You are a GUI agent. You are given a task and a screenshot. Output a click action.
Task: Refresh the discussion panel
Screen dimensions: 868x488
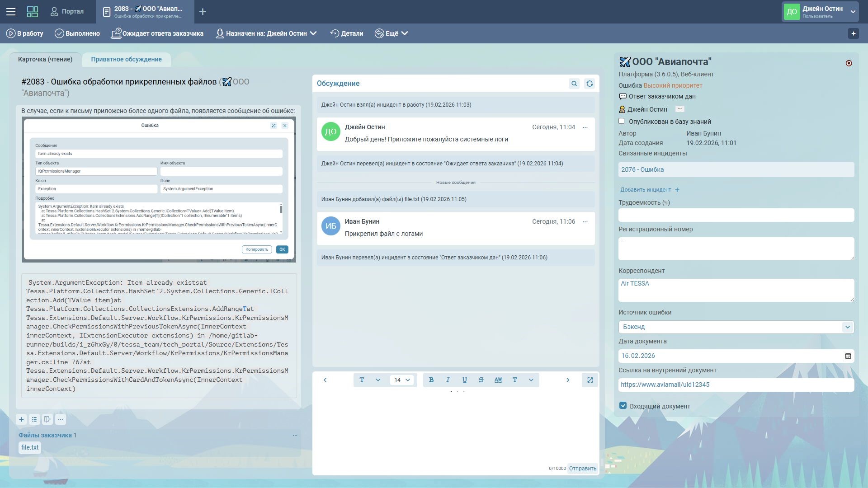click(590, 84)
